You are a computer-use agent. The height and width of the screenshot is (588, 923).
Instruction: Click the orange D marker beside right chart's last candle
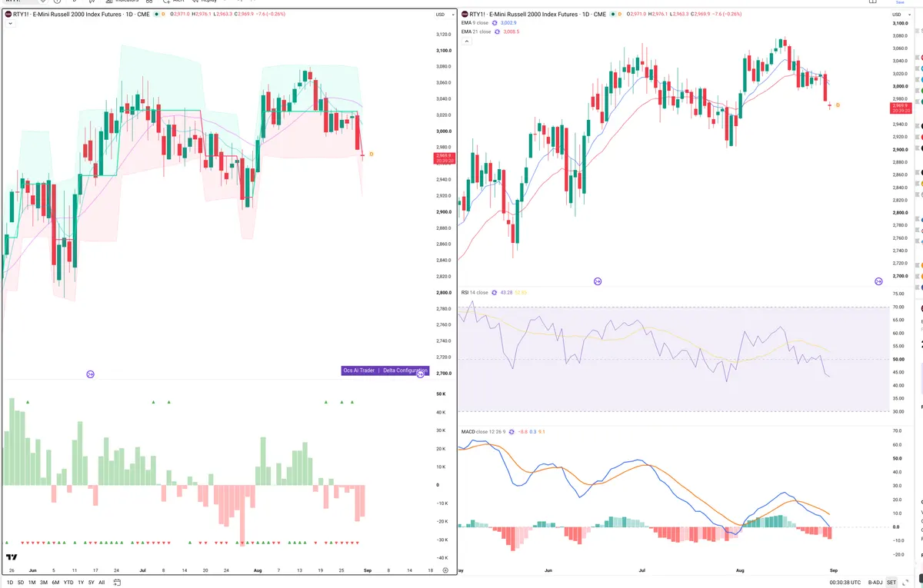tap(838, 105)
